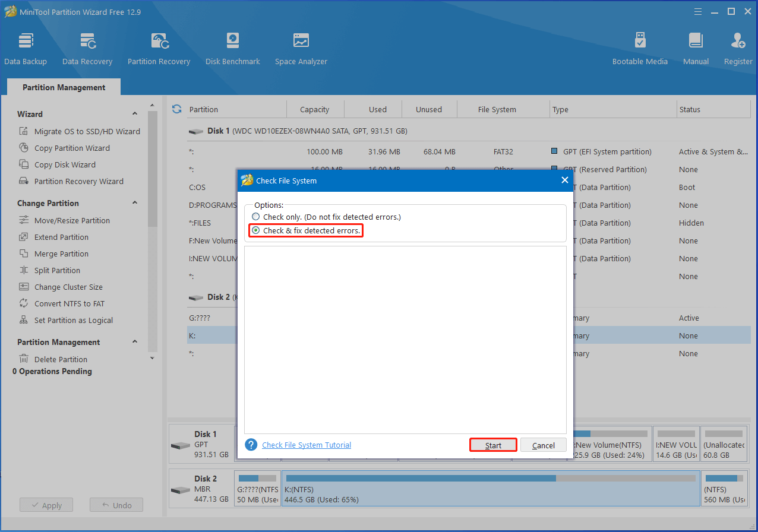Collapse the Wizard section

[135, 114]
